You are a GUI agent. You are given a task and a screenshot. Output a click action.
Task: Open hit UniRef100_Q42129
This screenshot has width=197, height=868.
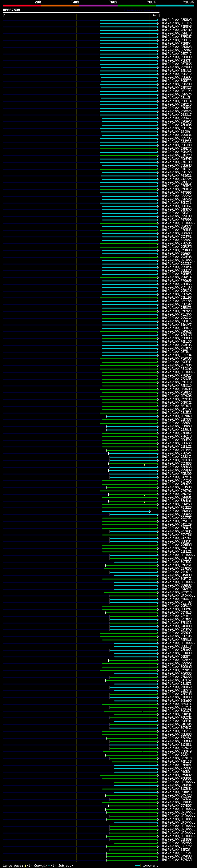pyautogui.click(x=177, y=525)
